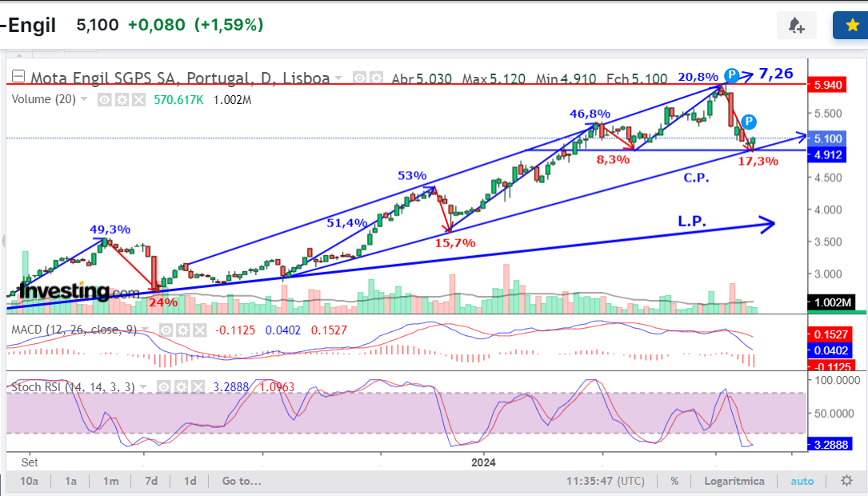Click the Volume value 570.617K
The height and width of the screenshot is (496, 868).
click(178, 100)
